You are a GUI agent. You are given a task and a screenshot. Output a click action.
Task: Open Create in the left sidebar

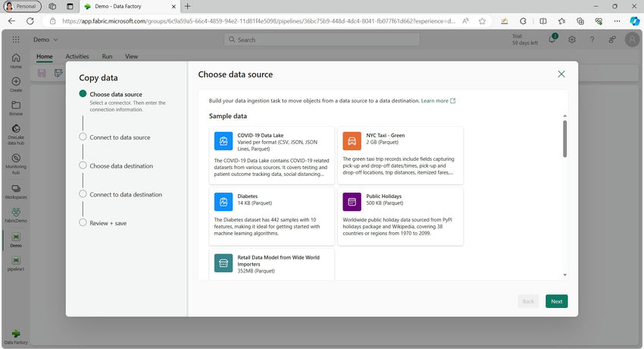pyautogui.click(x=16, y=84)
